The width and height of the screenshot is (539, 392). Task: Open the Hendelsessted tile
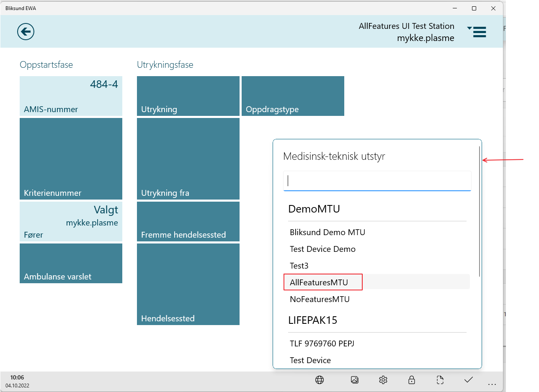(188, 284)
